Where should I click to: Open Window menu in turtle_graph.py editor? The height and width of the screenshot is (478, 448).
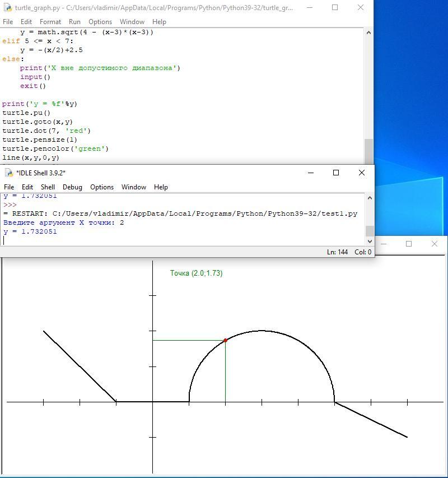pos(132,22)
